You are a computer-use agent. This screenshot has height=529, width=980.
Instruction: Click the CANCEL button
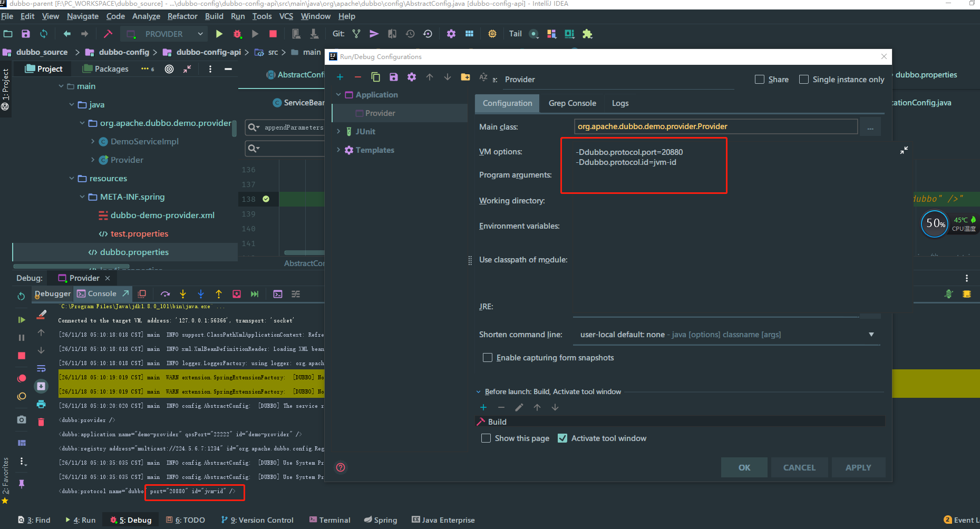pos(799,467)
